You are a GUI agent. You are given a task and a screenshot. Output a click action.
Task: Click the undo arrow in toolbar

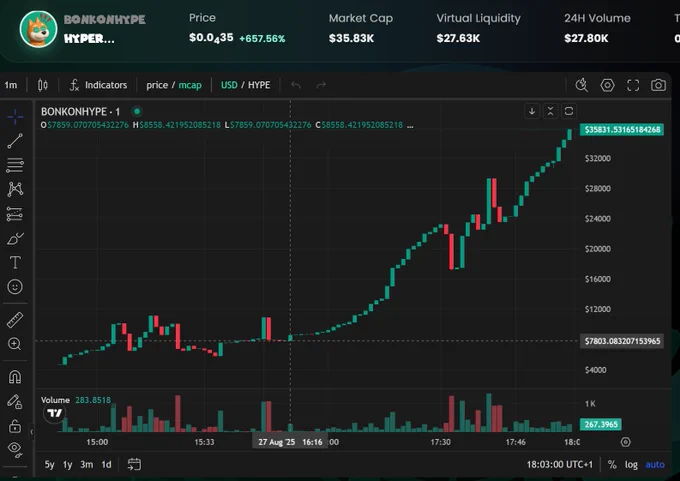(x=296, y=85)
